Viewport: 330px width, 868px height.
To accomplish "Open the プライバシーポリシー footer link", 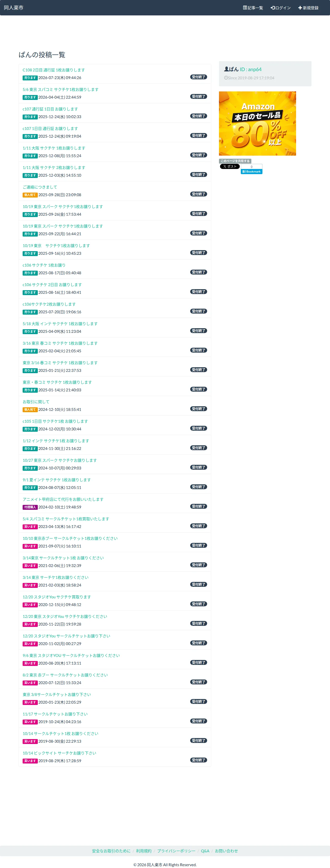I will (x=176, y=851).
